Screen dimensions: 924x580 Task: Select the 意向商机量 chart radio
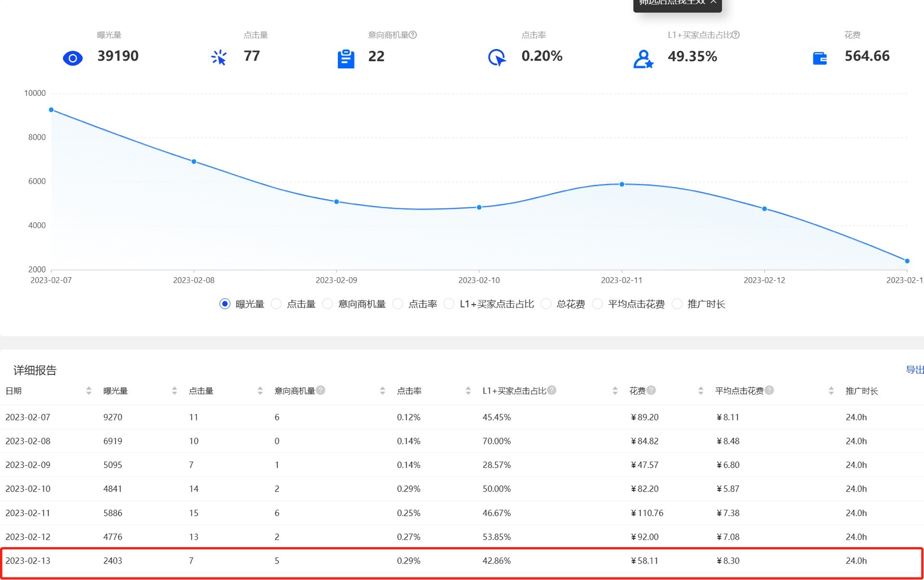point(327,304)
